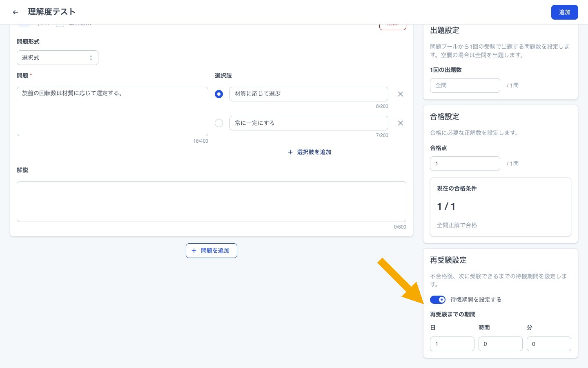Click the 合格設定 heading
This screenshot has width=588, height=368.
coord(445,117)
